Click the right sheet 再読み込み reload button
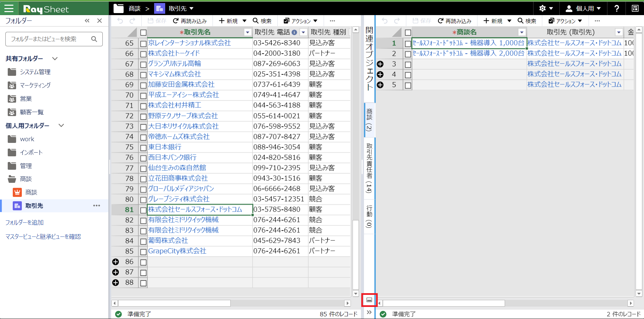Viewport: 644px width, 319px height. tap(455, 21)
